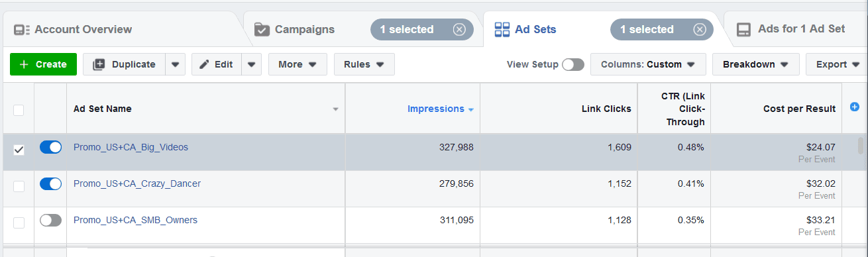Turn on the Promo_US+CA_SMB_Owners ad set toggle
Viewport: 868px width, 257px height.
click(x=50, y=220)
